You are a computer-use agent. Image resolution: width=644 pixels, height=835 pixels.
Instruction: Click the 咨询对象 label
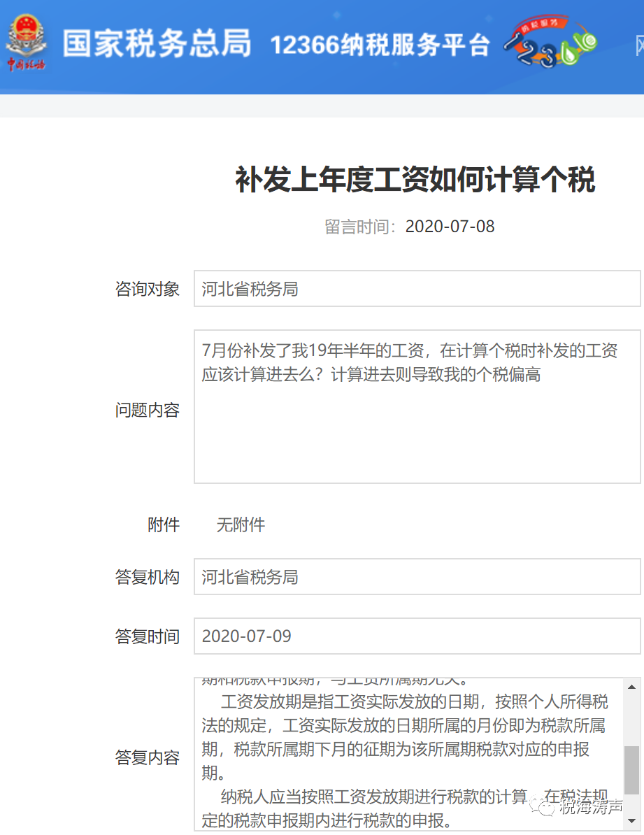coord(148,289)
